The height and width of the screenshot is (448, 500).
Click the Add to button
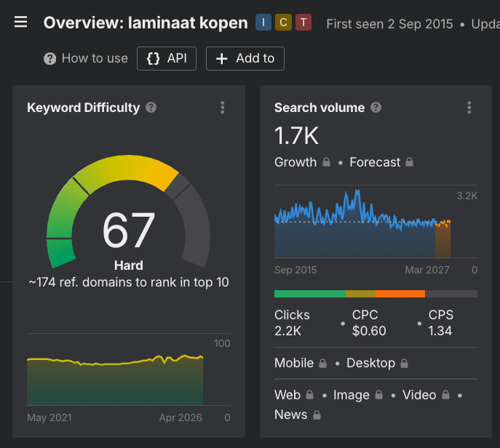245,59
